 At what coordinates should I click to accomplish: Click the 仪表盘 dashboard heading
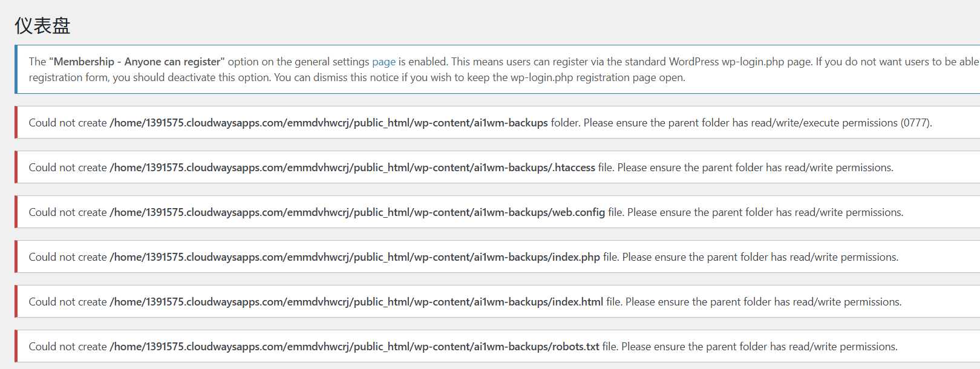click(42, 26)
